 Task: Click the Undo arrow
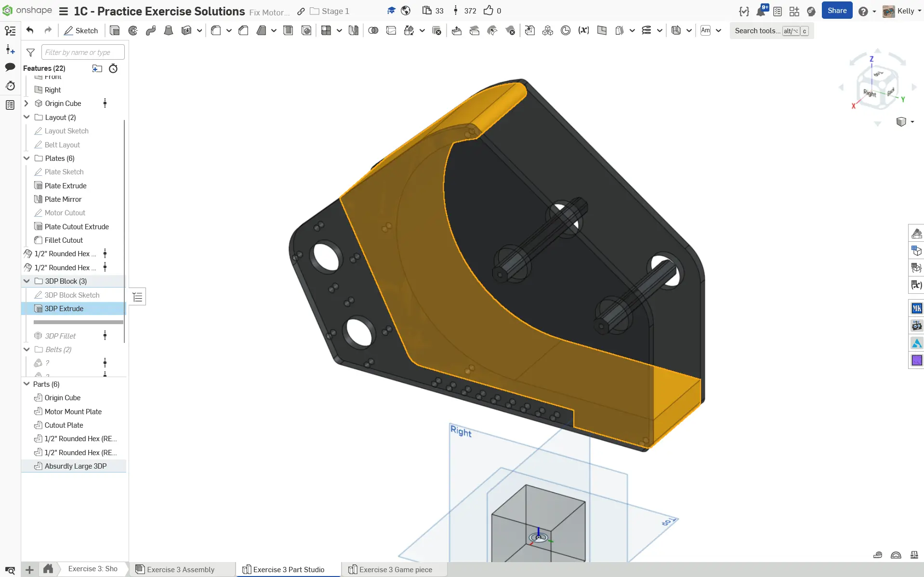point(30,31)
